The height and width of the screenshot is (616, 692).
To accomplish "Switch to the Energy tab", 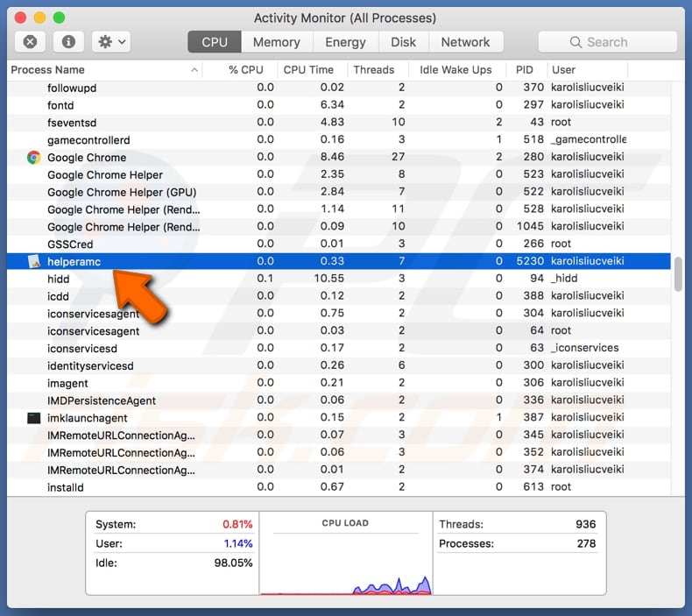I will click(345, 42).
